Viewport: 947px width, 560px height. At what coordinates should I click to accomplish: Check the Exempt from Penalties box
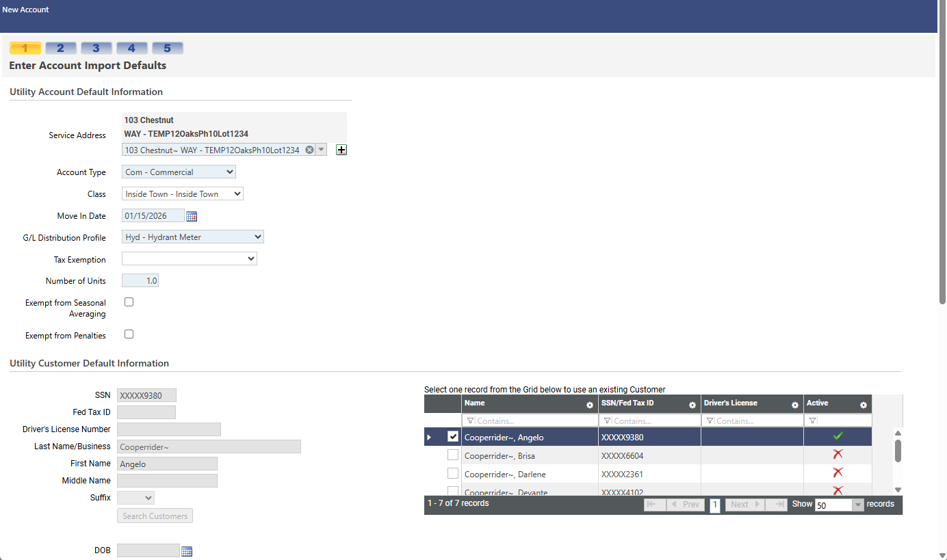pos(129,334)
